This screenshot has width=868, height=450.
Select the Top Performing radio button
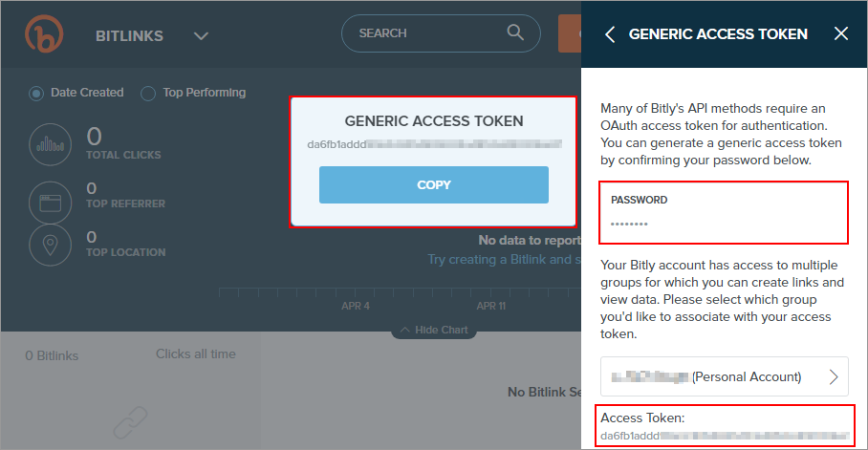[x=148, y=94]
